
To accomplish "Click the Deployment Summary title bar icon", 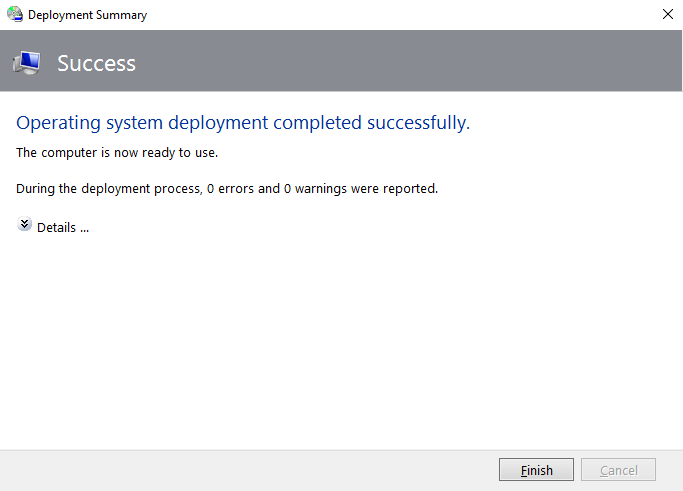I will [x=15, y=15].
